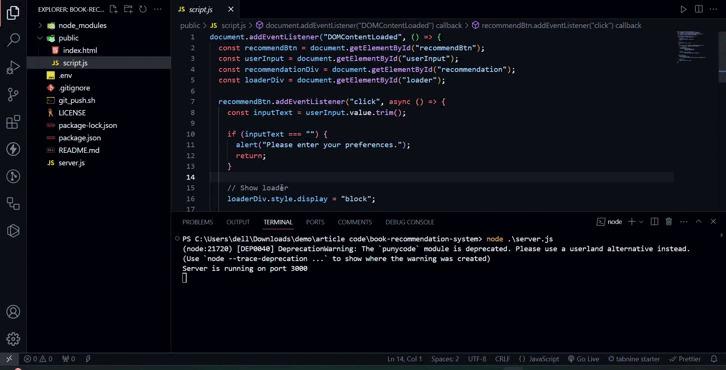Select the TERMINAL panel tab
Screen dimensions: 726x370
coord(278,222)
